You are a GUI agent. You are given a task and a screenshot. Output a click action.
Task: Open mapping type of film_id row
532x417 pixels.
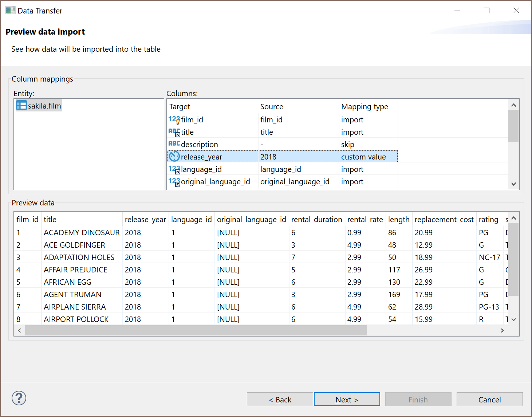(352, 120)
